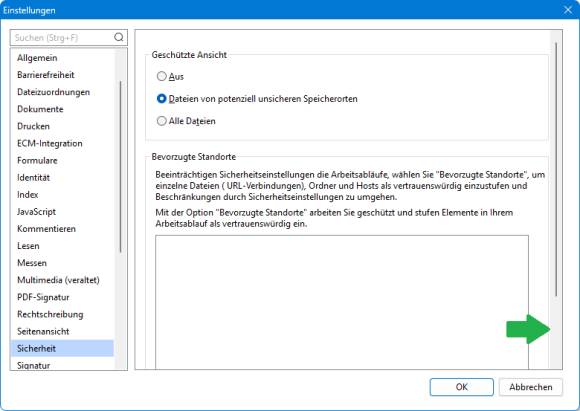Click inside the Bevorzugte Standorte list box

click(342, 302)
